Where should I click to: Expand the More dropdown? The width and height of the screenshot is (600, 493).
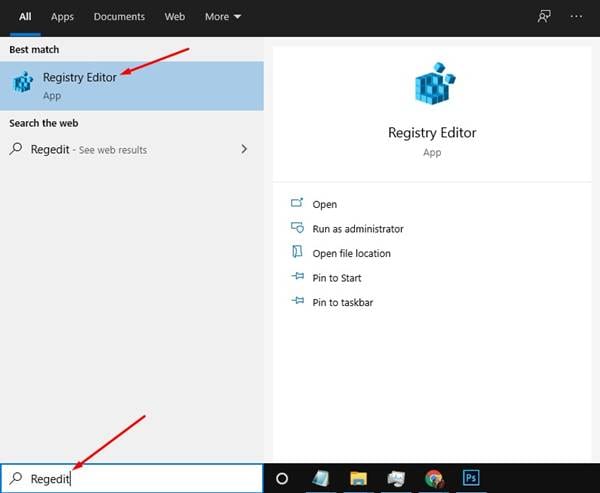[x=223, y=17]
